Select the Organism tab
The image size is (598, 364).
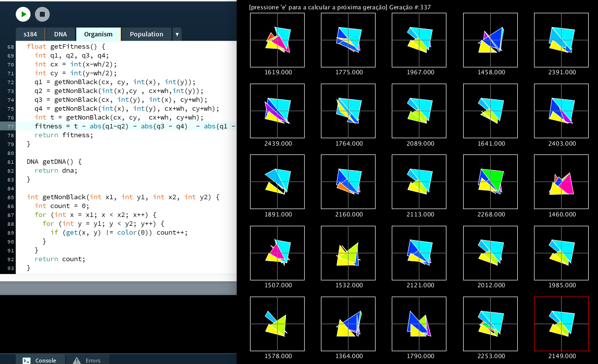(98, 34)
